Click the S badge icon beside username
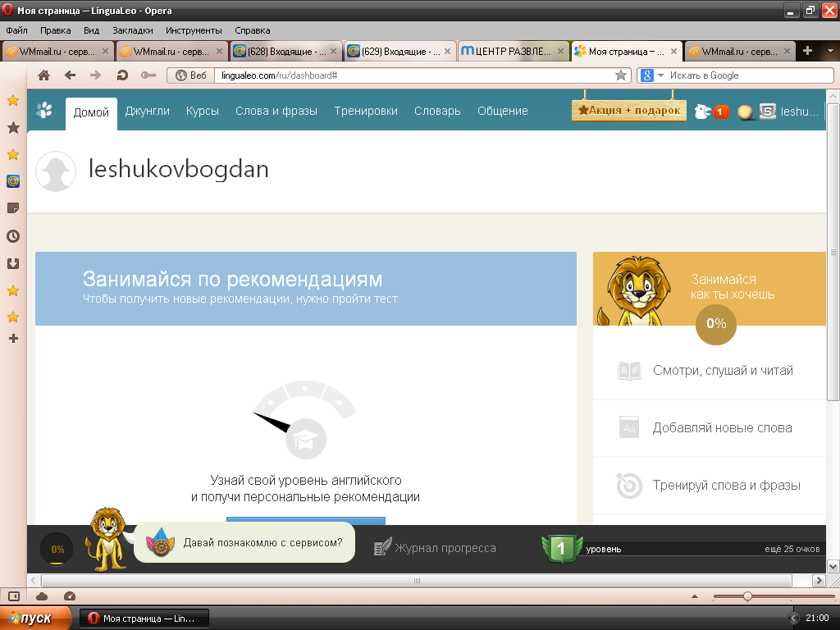Image resolution: width=840 pixels, height=630 pixels. pyautogui.click(x=768, y=112)
